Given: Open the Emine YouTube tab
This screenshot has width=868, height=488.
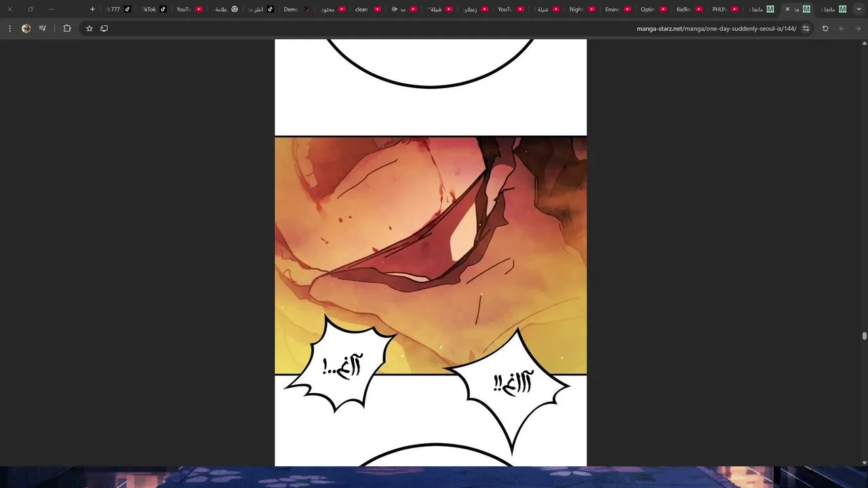Looking at the screenshot, I should click(x=618, y=9).
